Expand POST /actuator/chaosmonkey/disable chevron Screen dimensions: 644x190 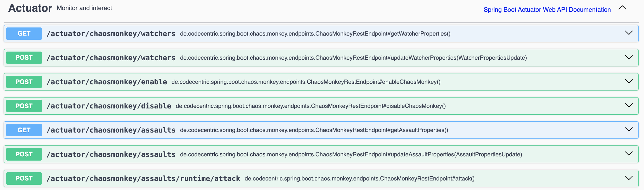click(x=629, y=105)
